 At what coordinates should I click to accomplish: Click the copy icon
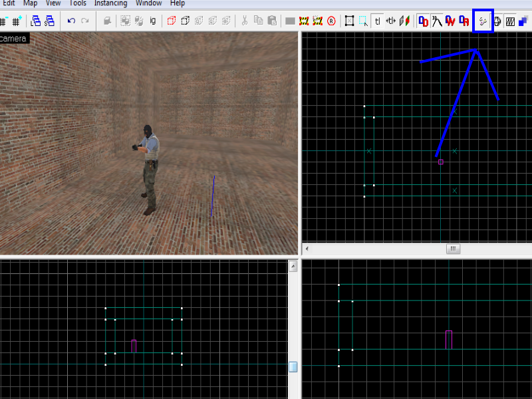(x=258, y=21)
